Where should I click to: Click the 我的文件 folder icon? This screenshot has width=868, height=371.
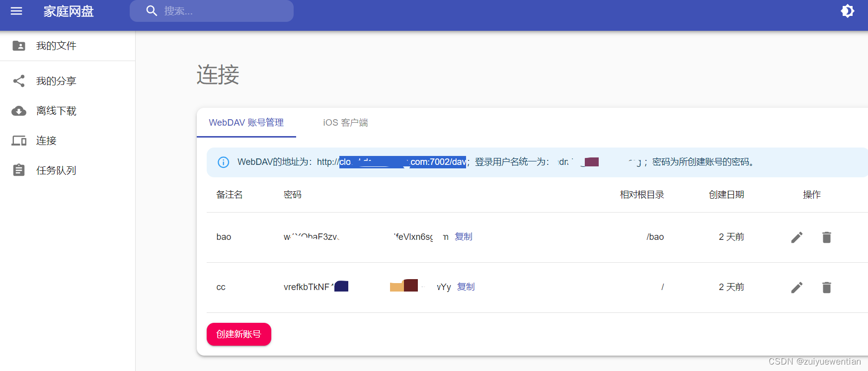pos(19,46)
